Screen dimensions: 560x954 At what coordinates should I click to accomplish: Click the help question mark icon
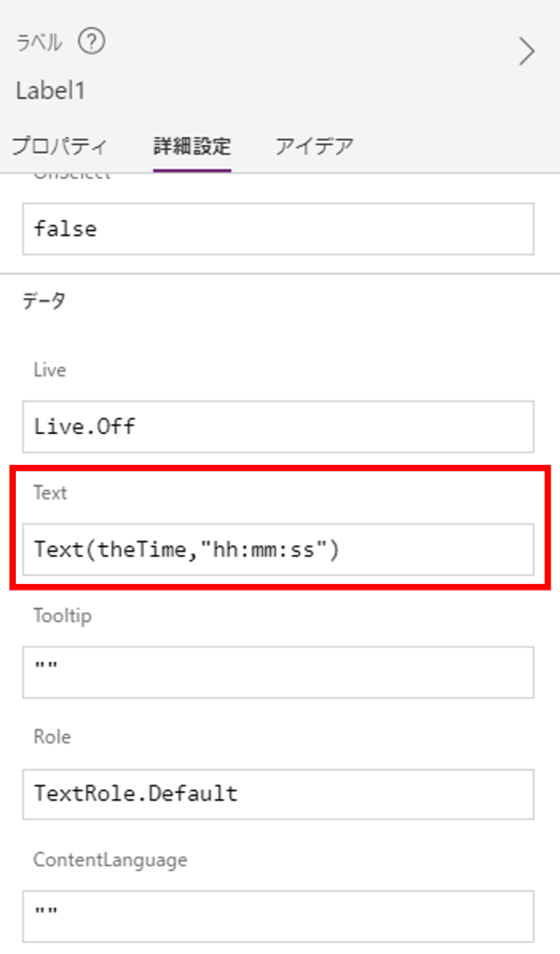point(92,42)
